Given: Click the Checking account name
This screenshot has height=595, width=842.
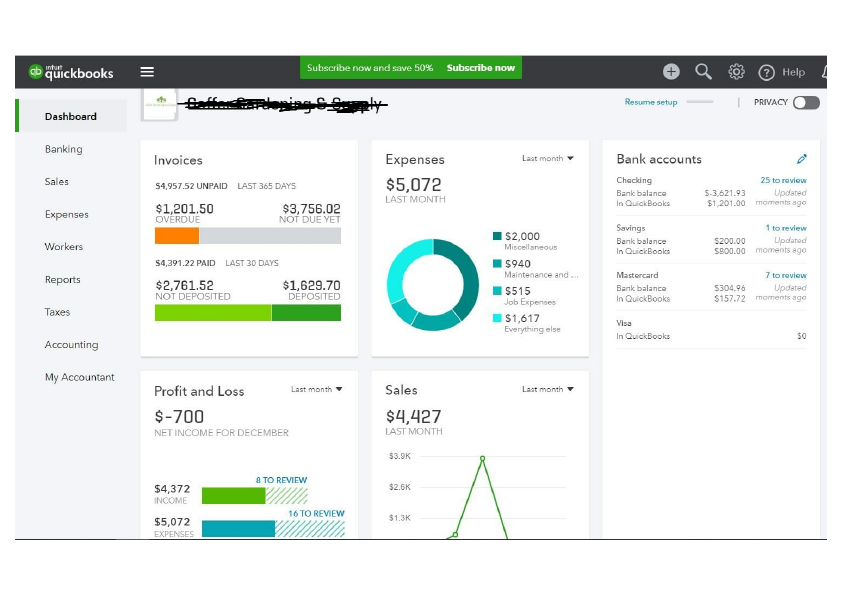Looking at the screenshot, I should pyautogui.click(x=634, y=180).
